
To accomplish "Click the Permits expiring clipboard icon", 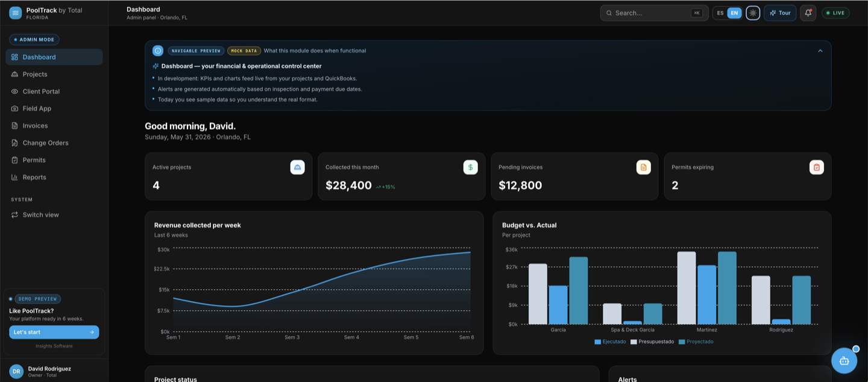I will point(816,167).
